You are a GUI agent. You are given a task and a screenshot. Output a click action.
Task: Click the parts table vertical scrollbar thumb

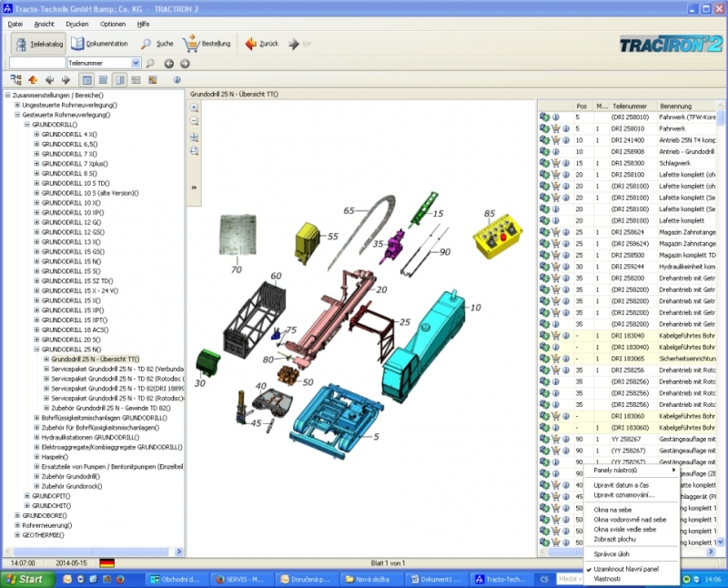pos(720,117)
